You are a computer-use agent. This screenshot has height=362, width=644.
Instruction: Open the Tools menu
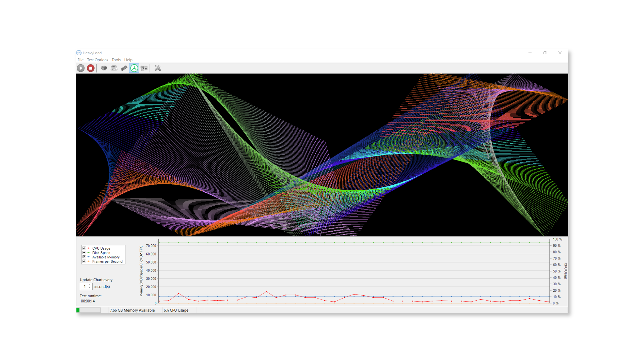[116, 60]
